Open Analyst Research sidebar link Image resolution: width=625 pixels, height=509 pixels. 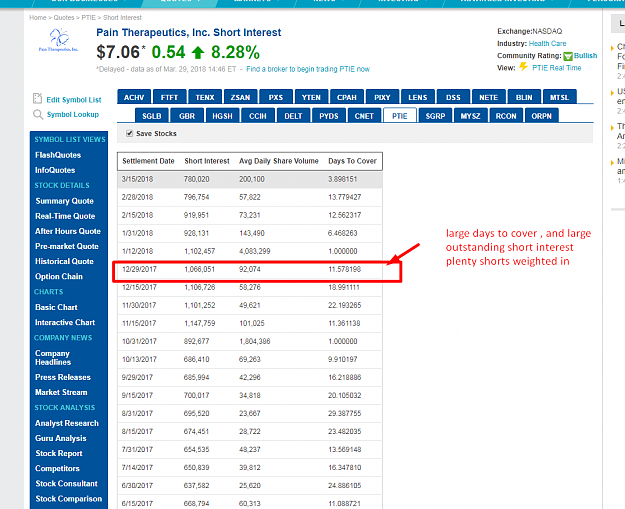[67, 423]
